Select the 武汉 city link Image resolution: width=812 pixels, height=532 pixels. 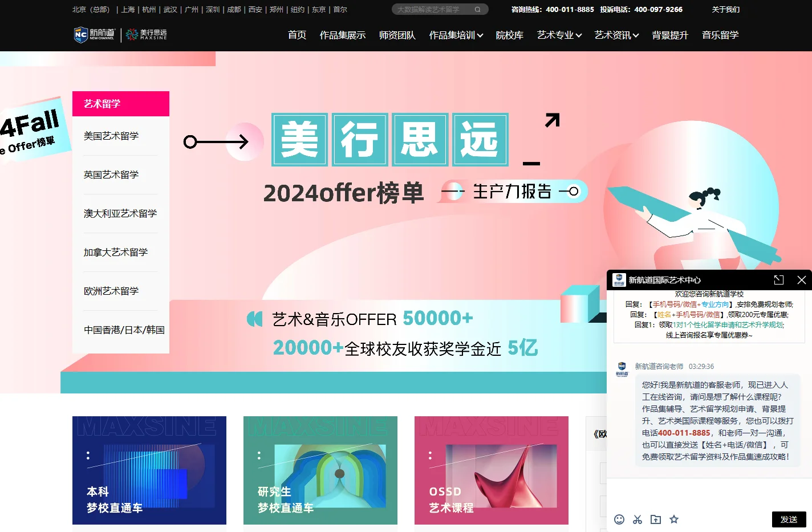pos(170,10)
